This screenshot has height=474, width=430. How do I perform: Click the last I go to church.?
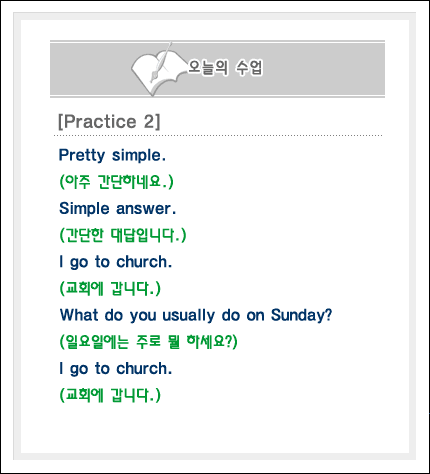point(115,369)
